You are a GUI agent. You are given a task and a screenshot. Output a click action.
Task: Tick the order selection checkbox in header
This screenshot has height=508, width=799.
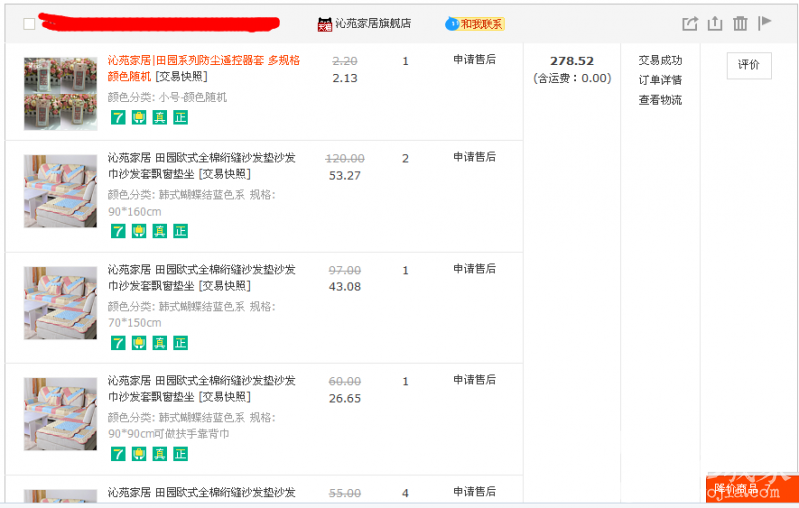pyautogui.click(x=29, y=24)
